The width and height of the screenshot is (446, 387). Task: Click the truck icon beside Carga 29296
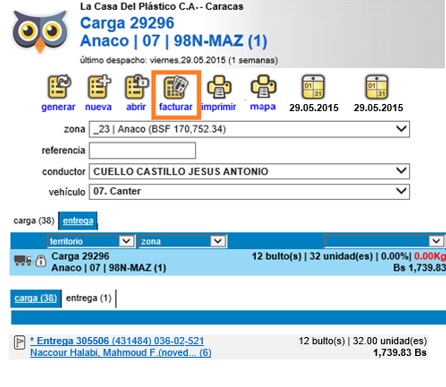coord(23,260)
